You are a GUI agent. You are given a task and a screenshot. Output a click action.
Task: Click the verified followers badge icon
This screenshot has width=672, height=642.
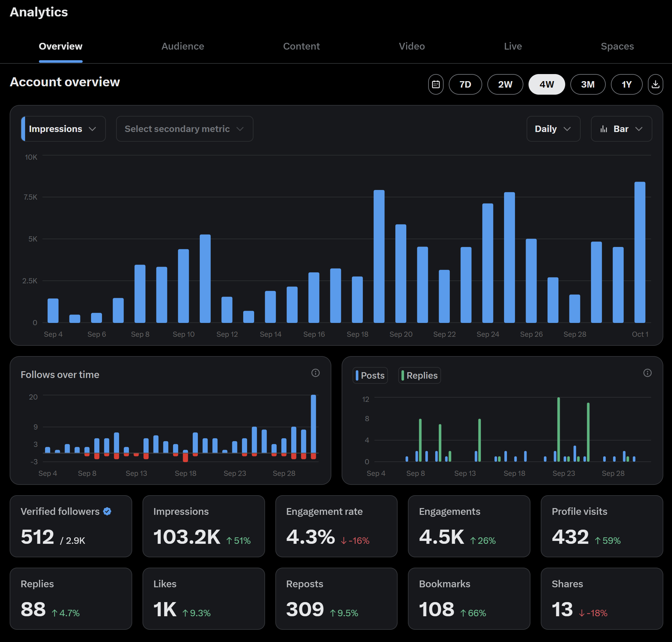coord(107,511)
